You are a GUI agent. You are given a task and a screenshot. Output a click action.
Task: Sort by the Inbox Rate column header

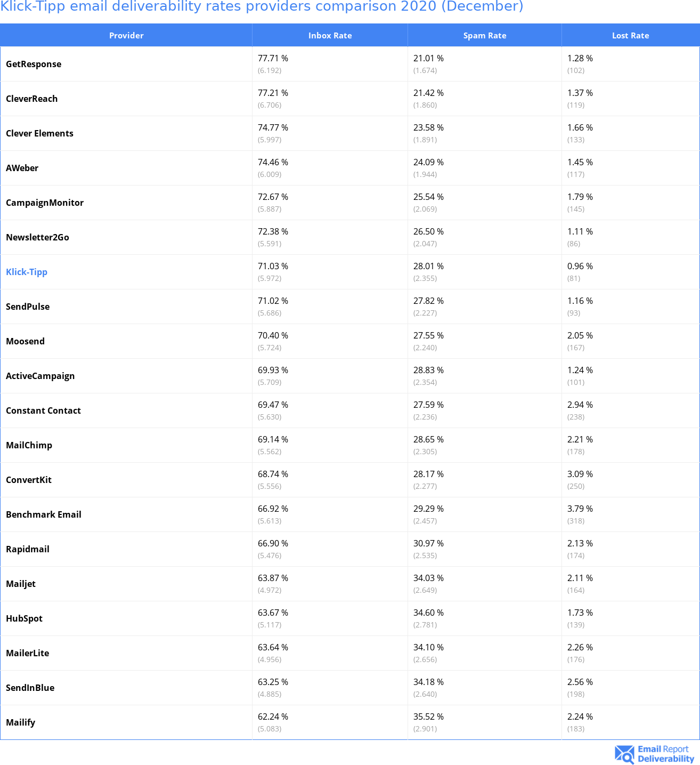pos(330,36)
